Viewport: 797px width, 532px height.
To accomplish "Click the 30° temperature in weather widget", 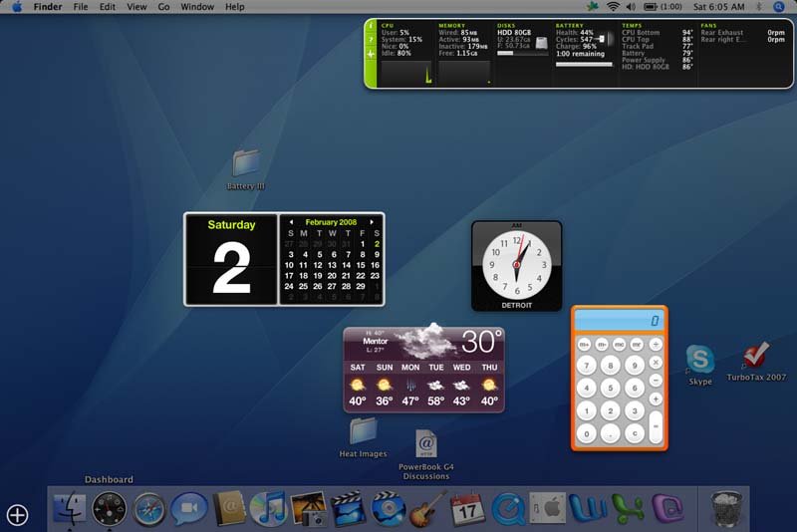I will [x=482, y=342].
